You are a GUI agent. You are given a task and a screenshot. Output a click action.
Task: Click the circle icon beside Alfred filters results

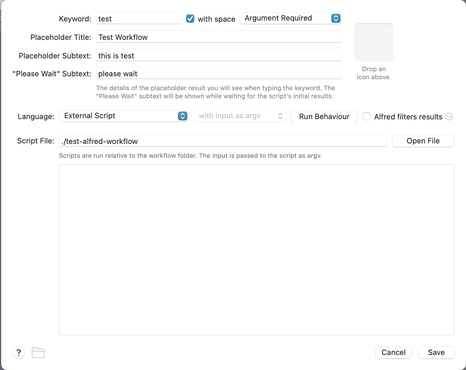pyautogui.click(x=449, y=117)
